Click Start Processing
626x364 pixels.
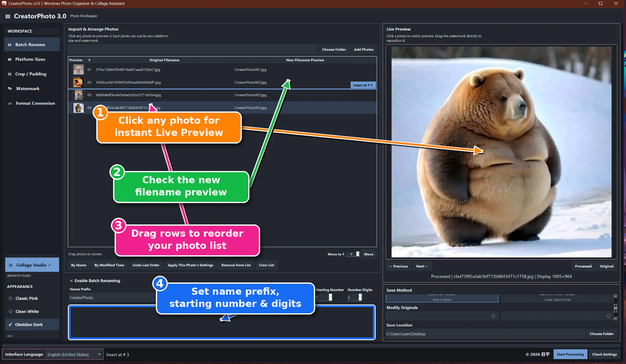[570, 354]
